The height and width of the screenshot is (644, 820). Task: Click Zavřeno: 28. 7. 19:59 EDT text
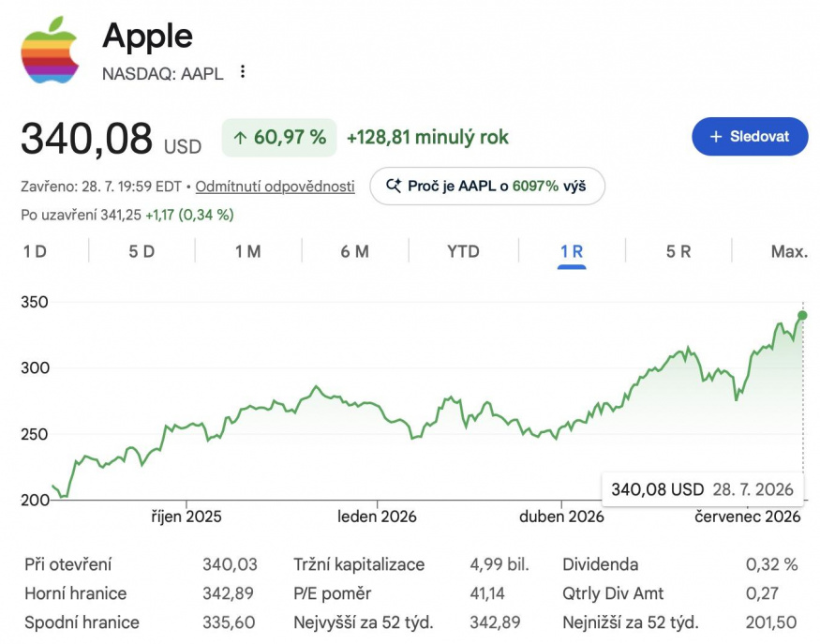click(x=101, y=187)
